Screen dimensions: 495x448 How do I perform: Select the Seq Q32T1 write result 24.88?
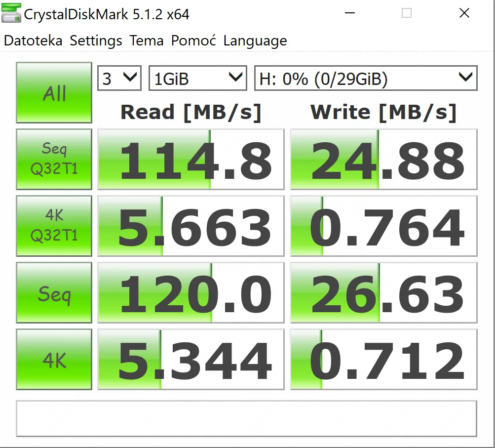[384, 159]
